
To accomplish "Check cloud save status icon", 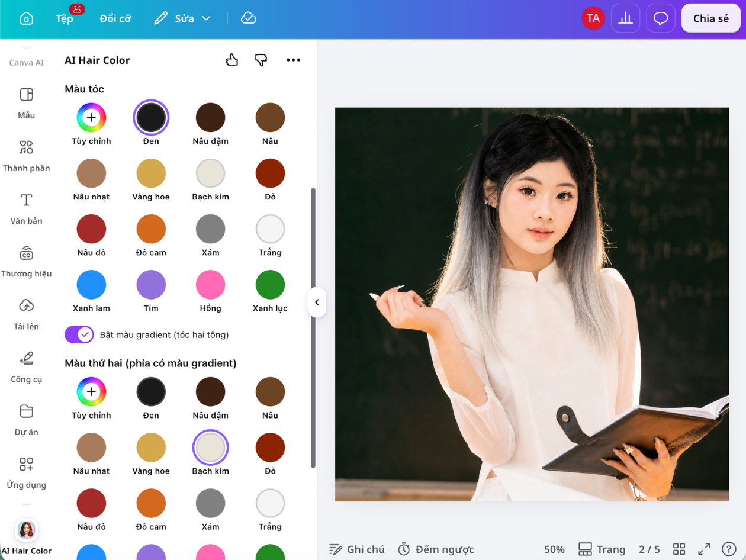I will click(x=249, y=18).
